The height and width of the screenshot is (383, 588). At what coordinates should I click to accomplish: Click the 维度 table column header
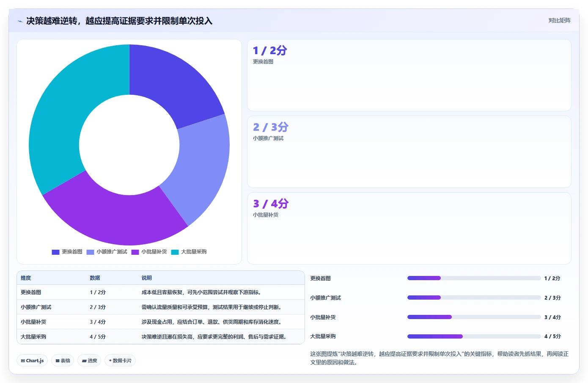click(26, 278)
